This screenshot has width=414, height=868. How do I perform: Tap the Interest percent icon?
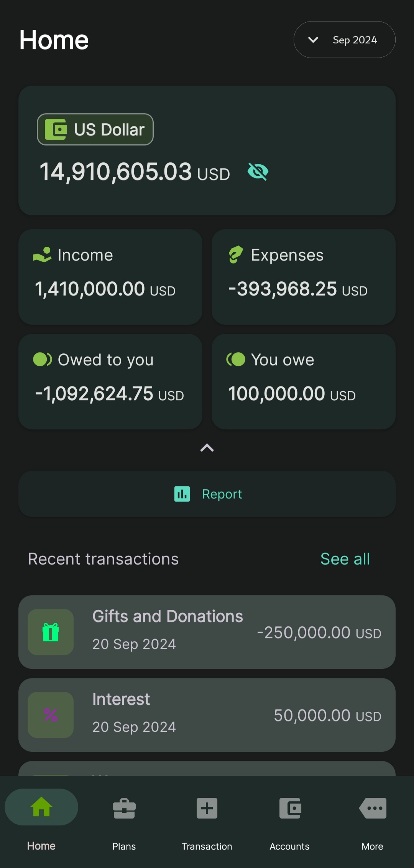(x=51, y=715)
